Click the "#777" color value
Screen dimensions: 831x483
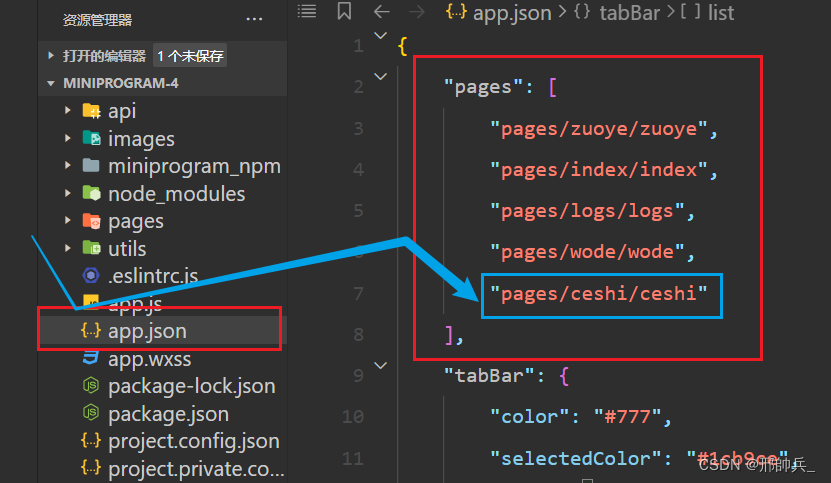pyautogui.click(x=627, y=417)
